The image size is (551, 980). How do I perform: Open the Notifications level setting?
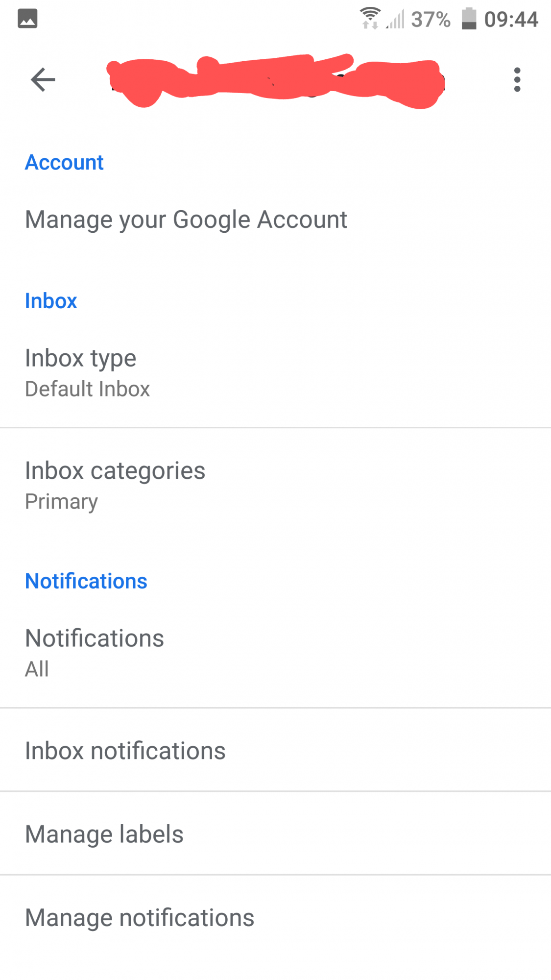pos(275,653)
